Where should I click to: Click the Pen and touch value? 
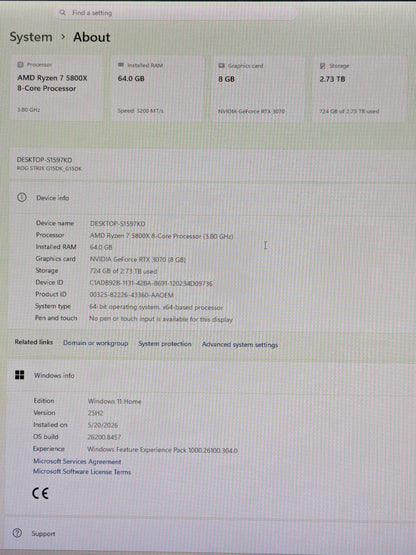161,319
